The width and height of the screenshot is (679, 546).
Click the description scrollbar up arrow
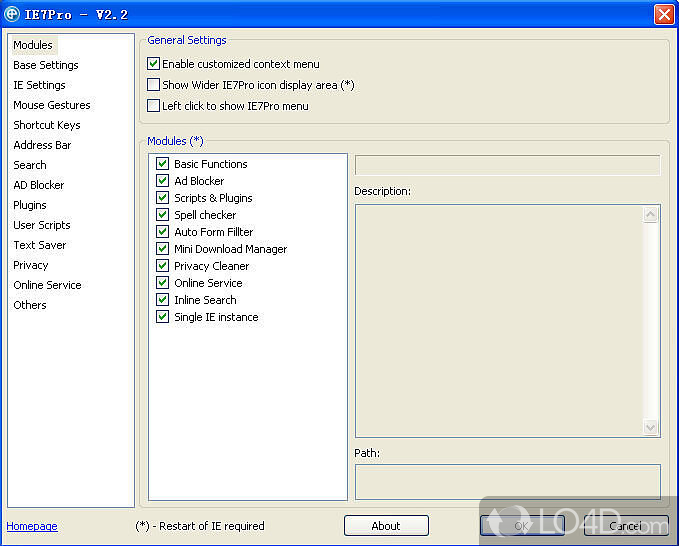point(651,214)
